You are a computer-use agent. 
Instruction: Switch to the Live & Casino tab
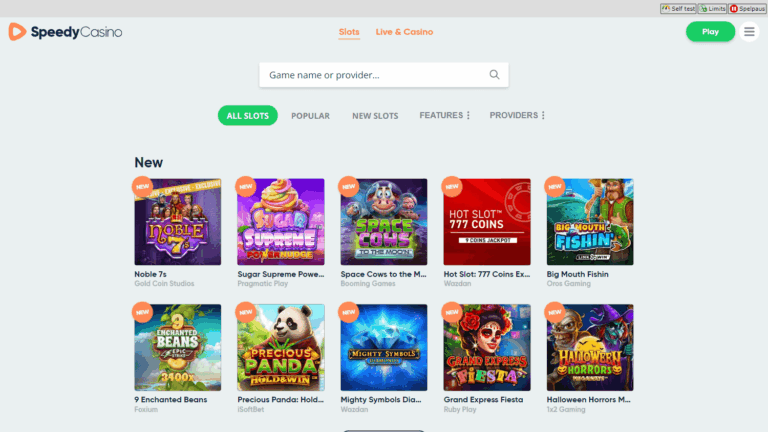[404, 32]
